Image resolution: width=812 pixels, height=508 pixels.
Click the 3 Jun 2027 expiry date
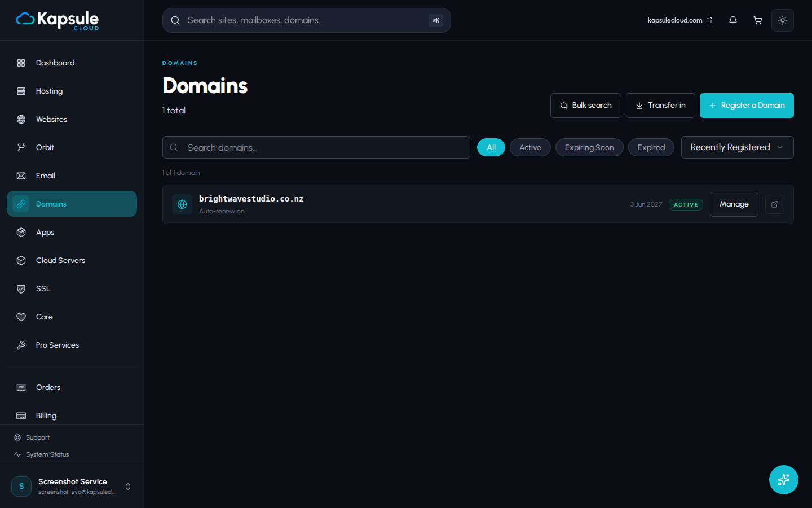646,204
